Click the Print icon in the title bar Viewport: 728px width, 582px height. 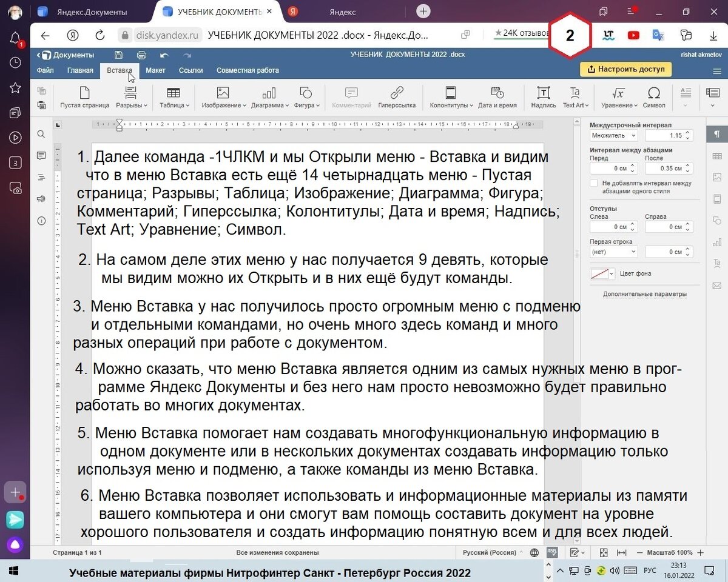click(x=141, y=55)
